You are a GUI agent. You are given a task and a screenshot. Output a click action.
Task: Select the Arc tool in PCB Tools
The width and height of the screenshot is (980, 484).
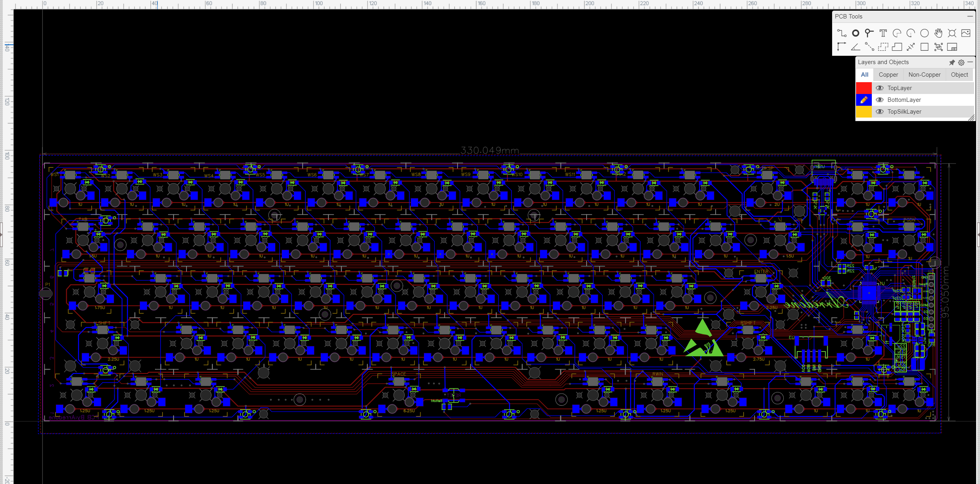(897, 33)
